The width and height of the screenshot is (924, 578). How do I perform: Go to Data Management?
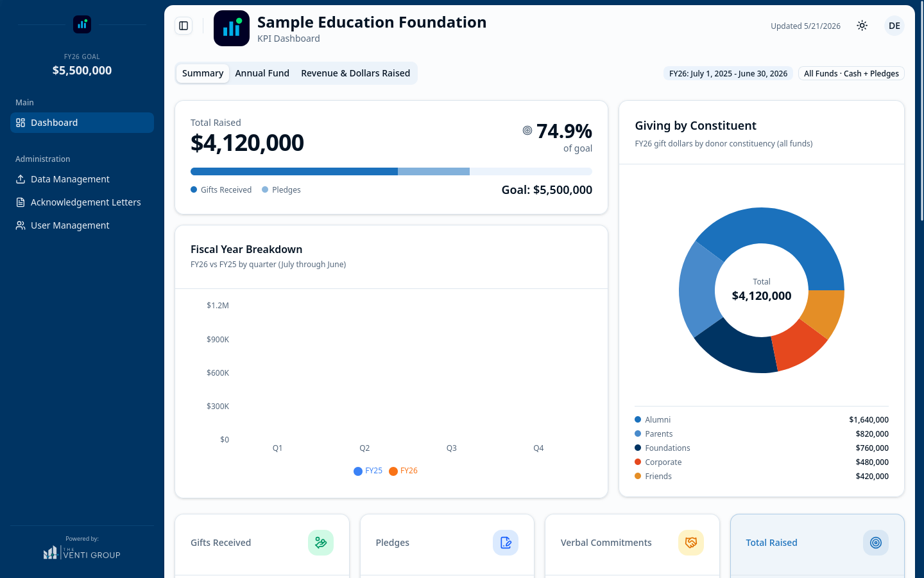tap(82, 179)
